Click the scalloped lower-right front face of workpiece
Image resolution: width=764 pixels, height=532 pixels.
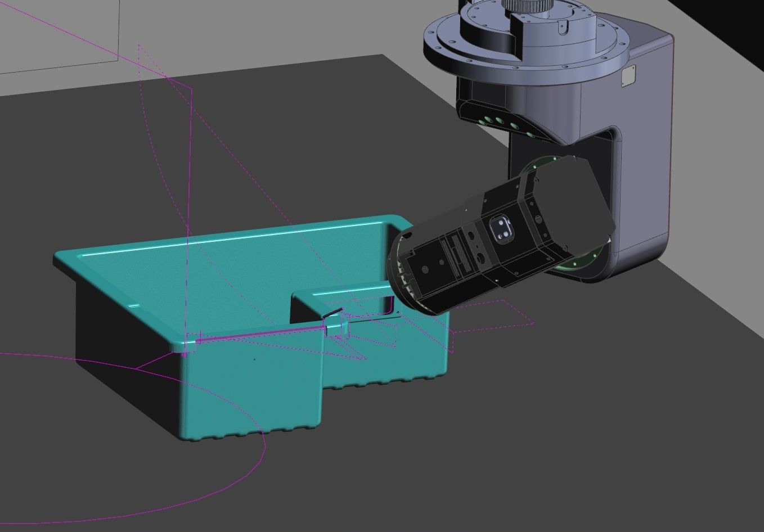(x=388, y=360)
